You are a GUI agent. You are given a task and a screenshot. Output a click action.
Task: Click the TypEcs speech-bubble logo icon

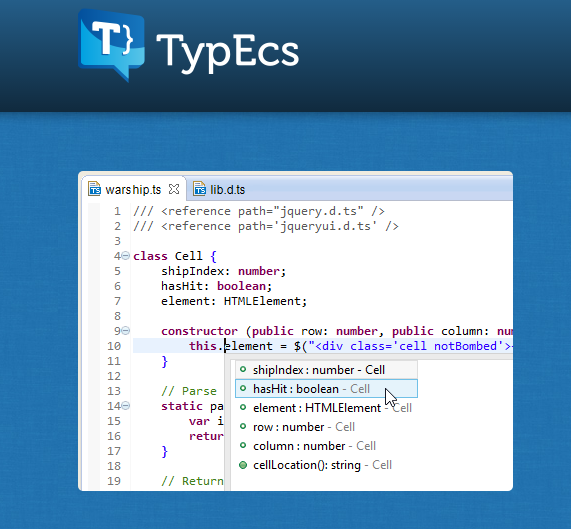[111, 45]
